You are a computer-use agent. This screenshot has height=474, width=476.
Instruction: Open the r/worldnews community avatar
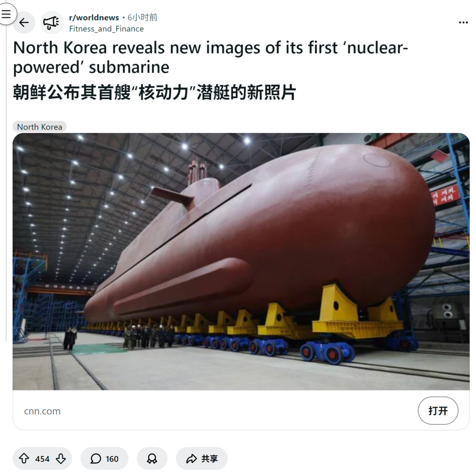[52, 22]
